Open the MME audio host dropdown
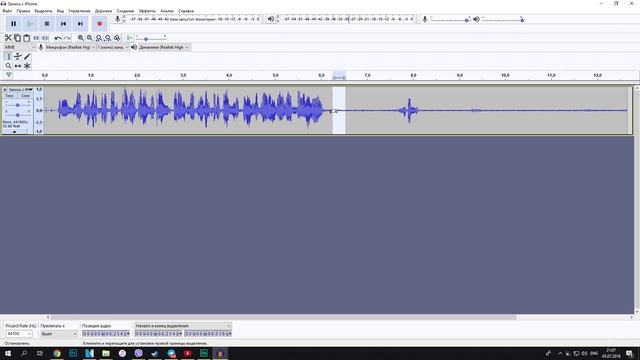The height and width of the screenshot is (360, 640). click(19, 47)
